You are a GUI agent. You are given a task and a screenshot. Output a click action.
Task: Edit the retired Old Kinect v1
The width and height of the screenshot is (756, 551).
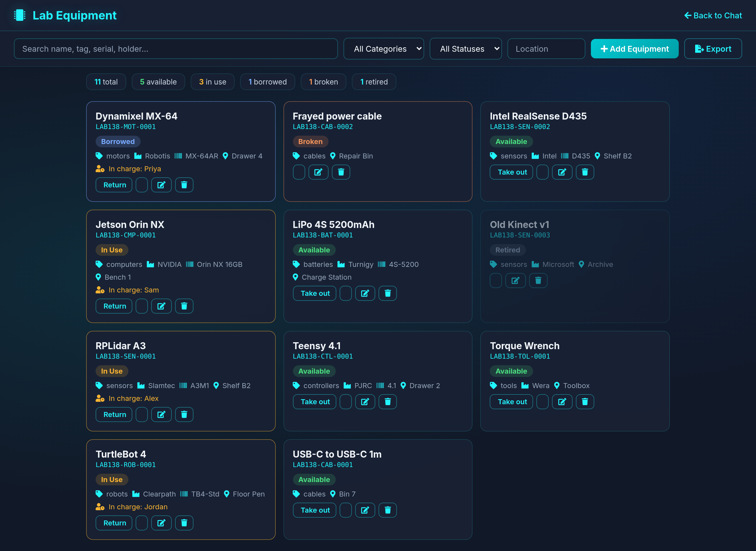[x=516, y=281]
